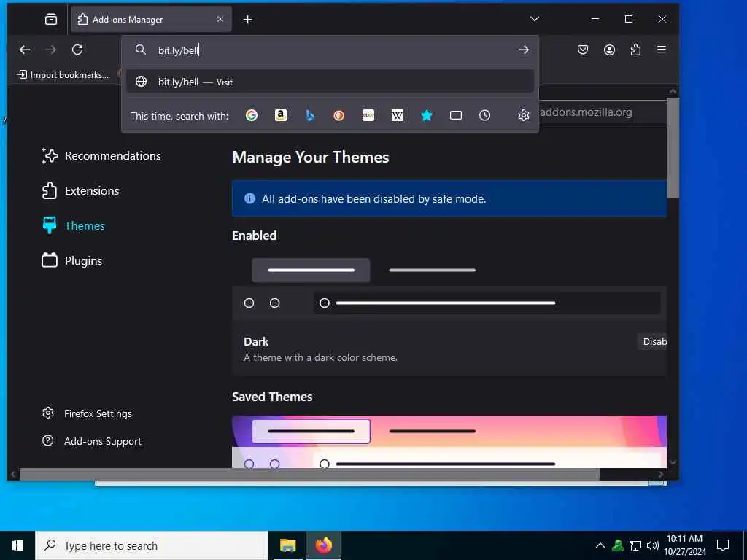
Task: Click Windows taskbar search box
Action: (152, 545)
